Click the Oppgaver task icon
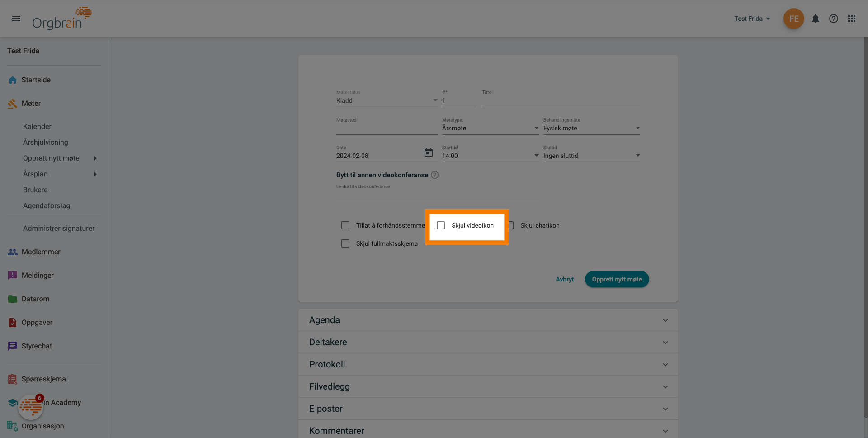 13,323
